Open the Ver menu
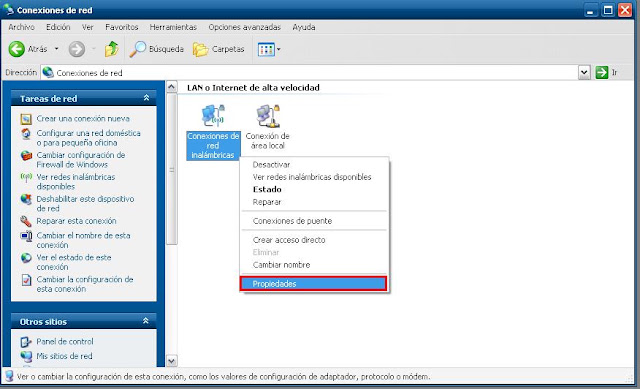 pos(87,27)
